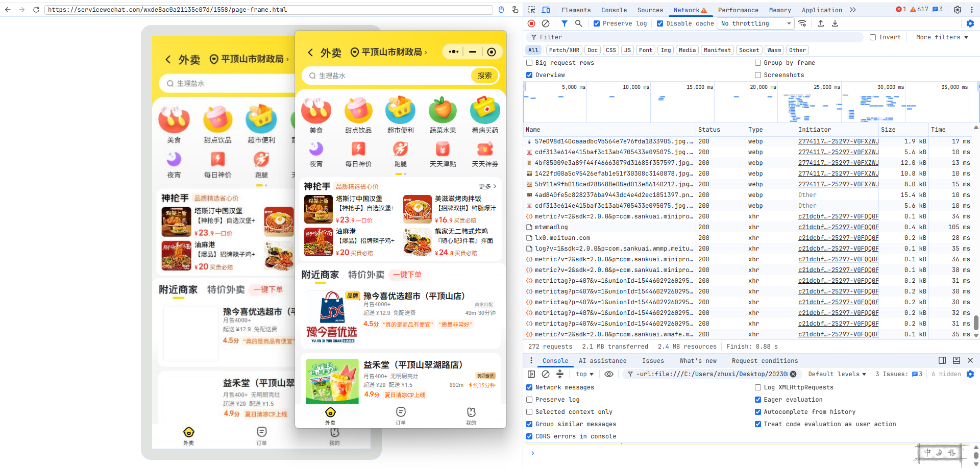Click the 搜索 button in front window

coord(484,76)
